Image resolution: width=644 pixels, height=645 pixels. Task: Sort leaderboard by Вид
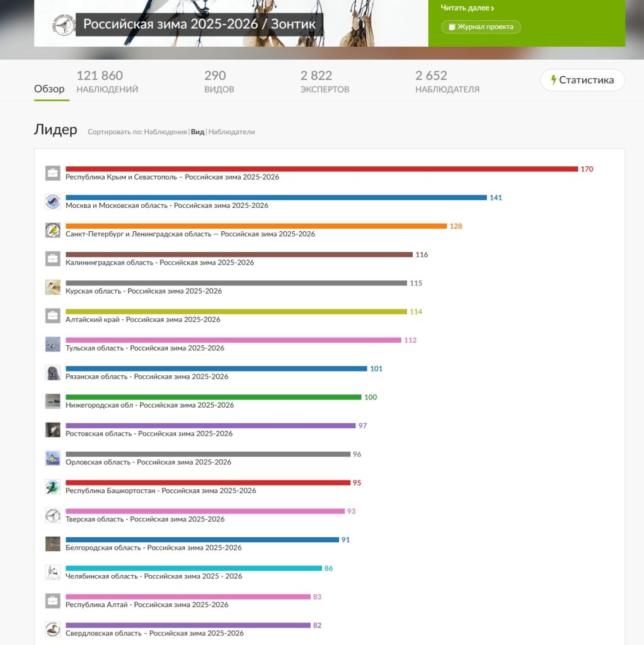click(197, 132)
